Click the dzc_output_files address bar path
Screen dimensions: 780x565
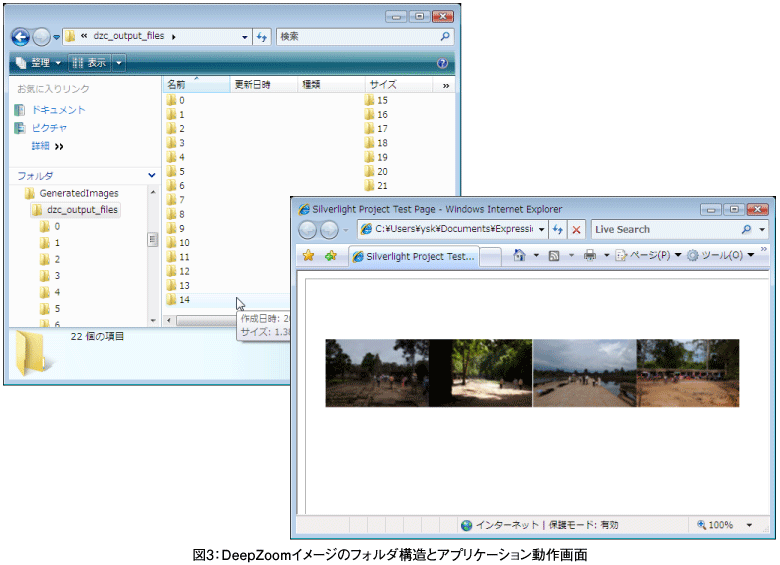coord(129,36)
